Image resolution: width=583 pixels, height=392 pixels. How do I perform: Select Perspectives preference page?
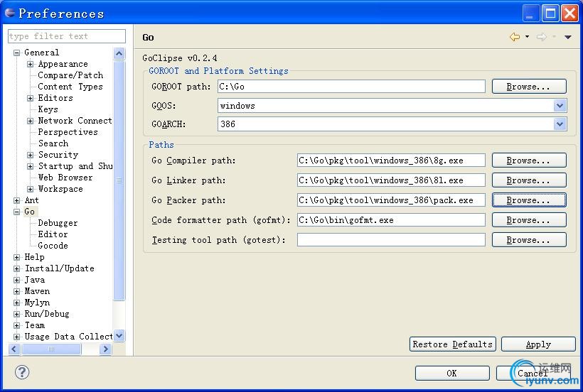68,132
